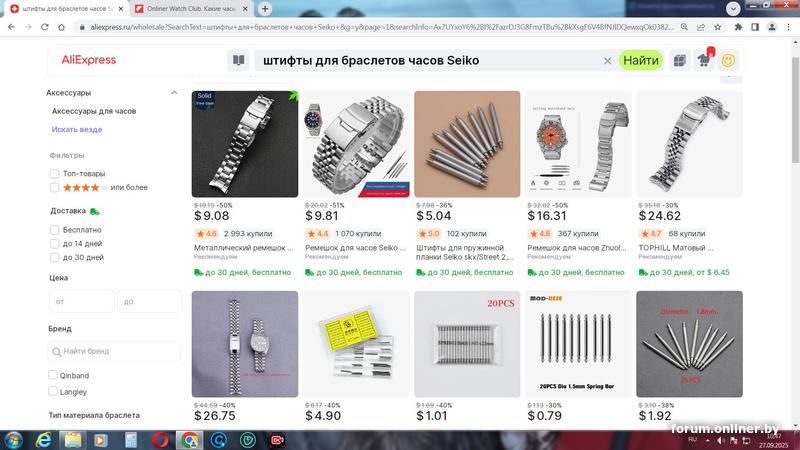Follow the Искать везде link
Screen dimensions: 800x450
click(x=77, y=130)
